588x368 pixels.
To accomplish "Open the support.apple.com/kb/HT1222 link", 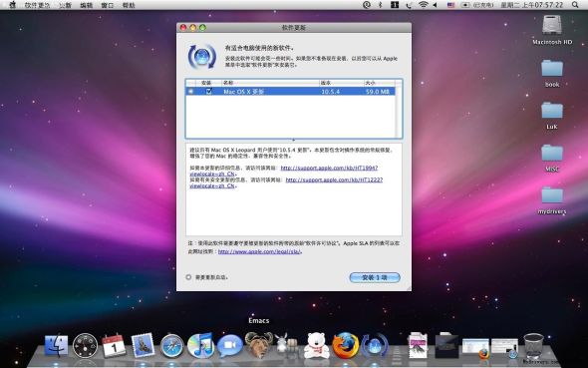I will (334, 180).
